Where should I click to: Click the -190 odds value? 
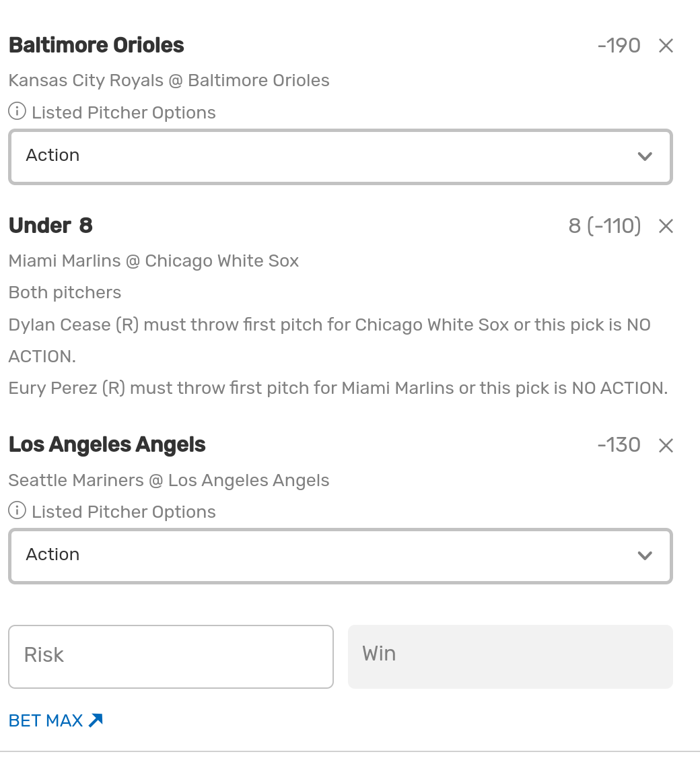[619, 46]
